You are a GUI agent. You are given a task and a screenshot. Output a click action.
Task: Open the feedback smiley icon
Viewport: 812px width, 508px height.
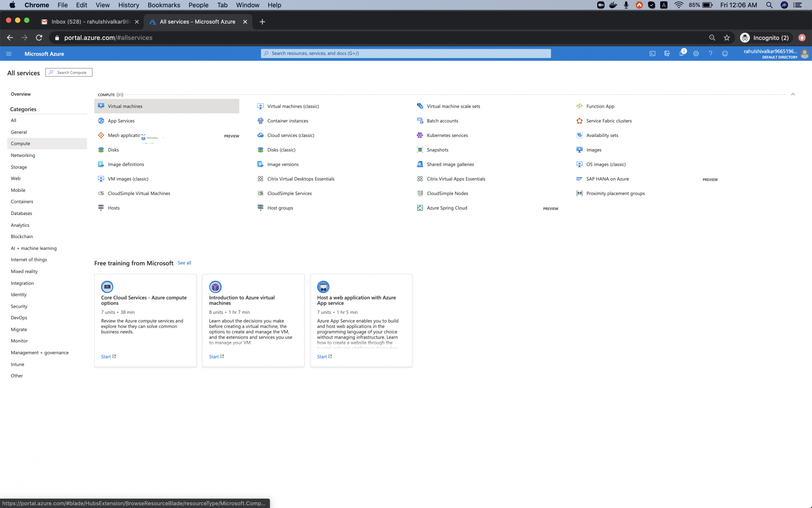[725, 54]
